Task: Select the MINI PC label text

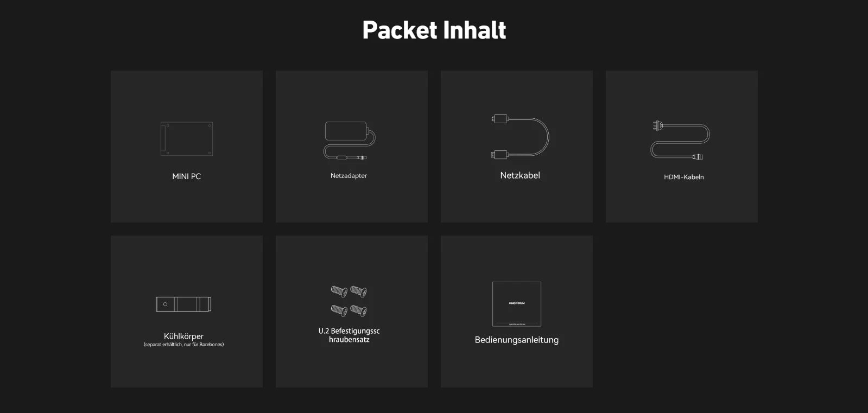Action: tap(187, 176)
